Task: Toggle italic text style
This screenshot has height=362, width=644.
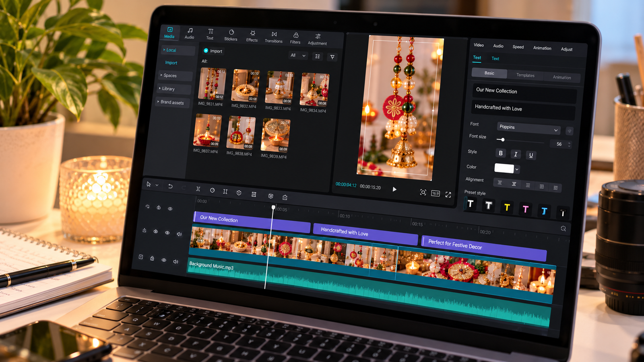Action: [516, 154]
